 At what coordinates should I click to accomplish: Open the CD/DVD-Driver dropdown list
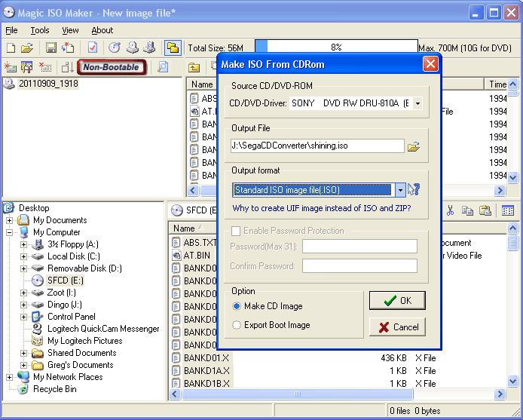pos(417,103)
